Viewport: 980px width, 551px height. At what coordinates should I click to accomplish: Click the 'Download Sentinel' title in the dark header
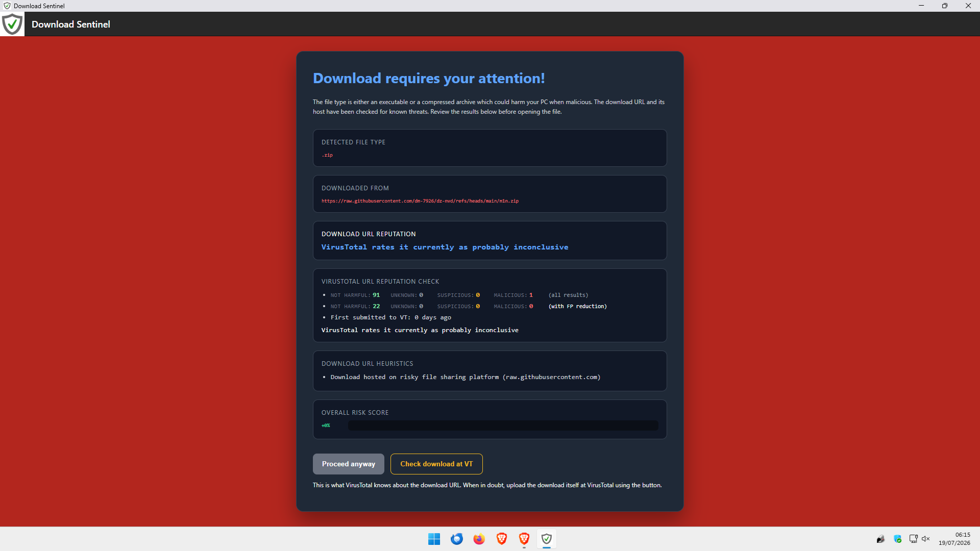71,24
